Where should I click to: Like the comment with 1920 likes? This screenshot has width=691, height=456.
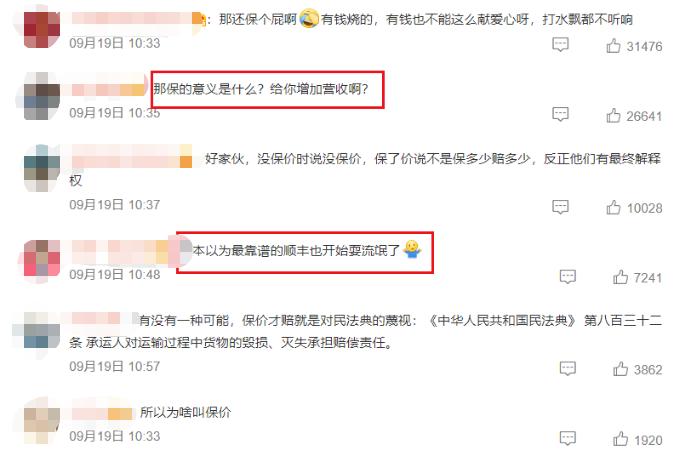coord(620,438)
